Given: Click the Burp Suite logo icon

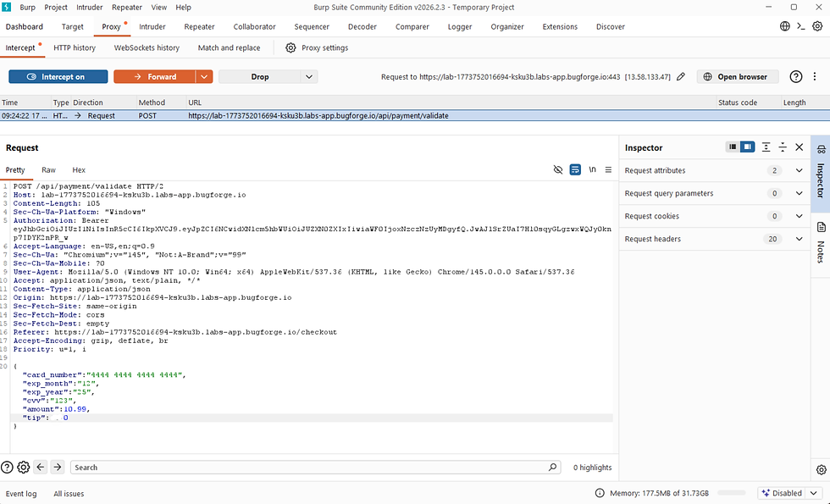Looking at the screenshot, I should tap(7, 8).
